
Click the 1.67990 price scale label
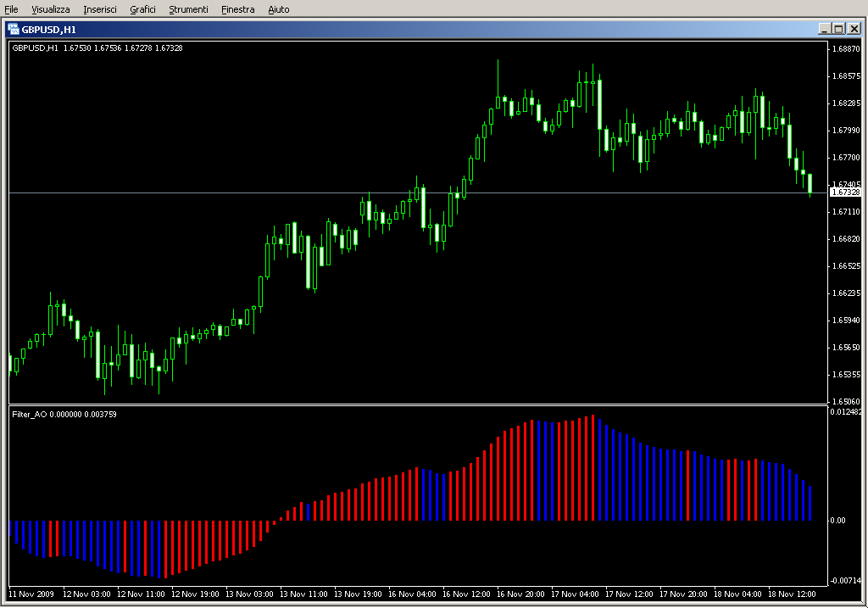(x=846, y=130)
